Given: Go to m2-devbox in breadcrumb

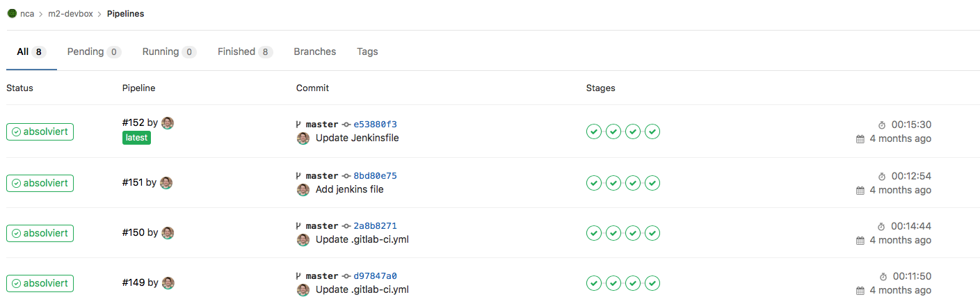Looking at the screenshot, I should (x=70, y=14).
